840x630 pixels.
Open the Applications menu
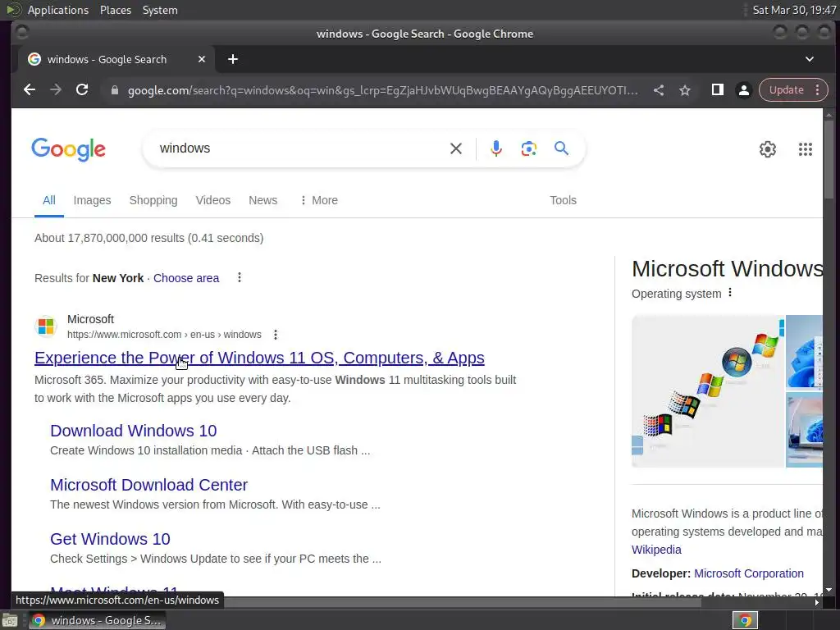(58, 10)
